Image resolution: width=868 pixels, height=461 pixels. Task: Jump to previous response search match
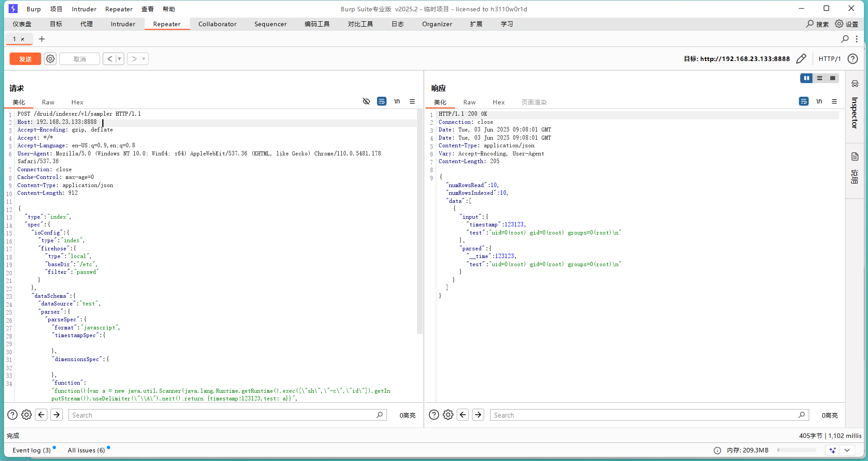463,415
